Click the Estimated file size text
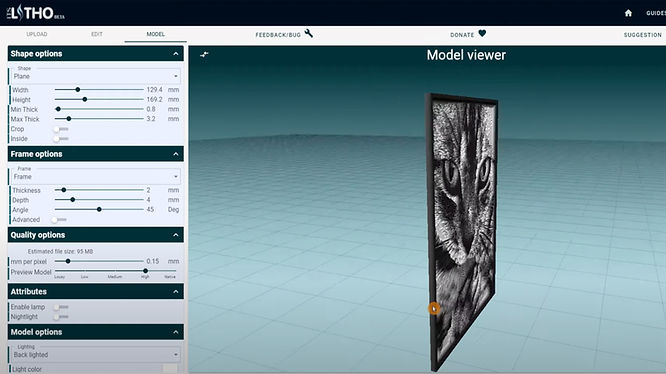666x374 pixels. (x=60, y=251)
